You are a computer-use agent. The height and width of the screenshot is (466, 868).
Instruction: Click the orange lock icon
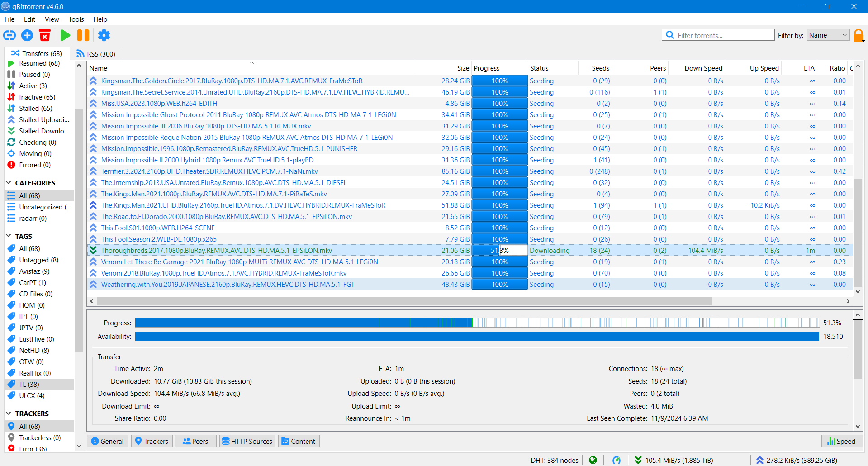tap(859, 35)
